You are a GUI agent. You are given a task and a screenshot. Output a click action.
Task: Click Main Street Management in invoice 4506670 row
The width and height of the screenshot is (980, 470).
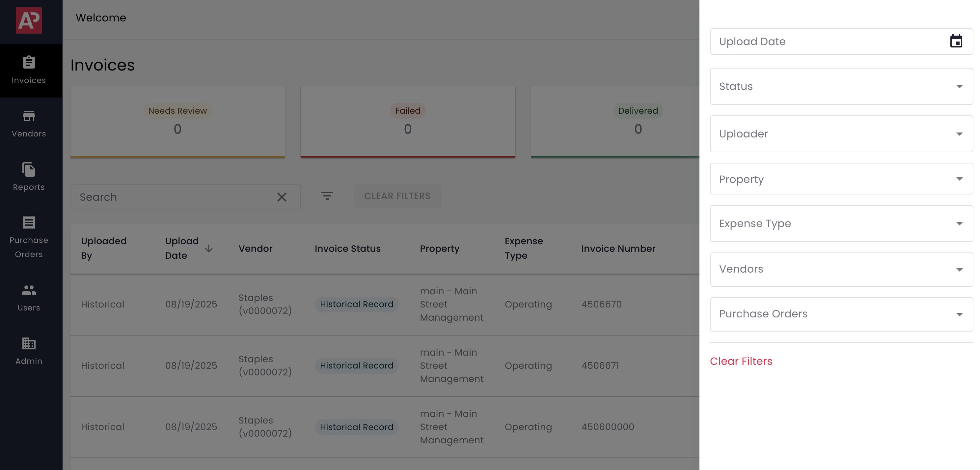[x=451, y=304]
